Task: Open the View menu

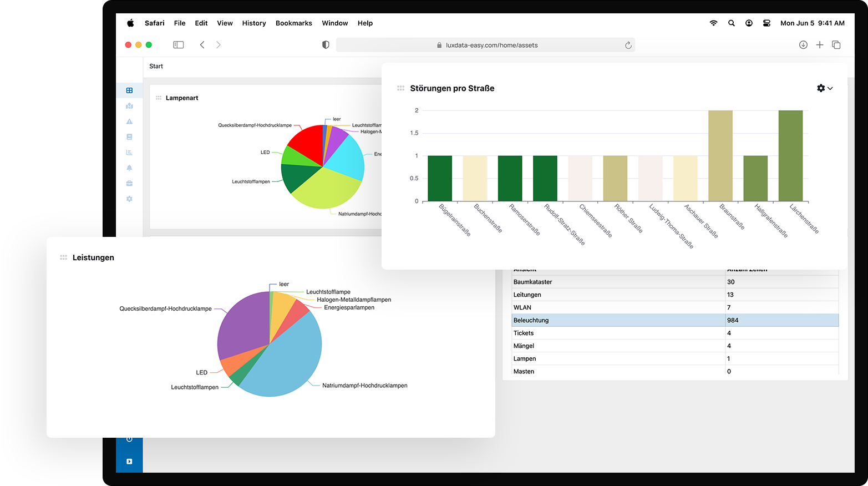Action: tap(225, 23)
